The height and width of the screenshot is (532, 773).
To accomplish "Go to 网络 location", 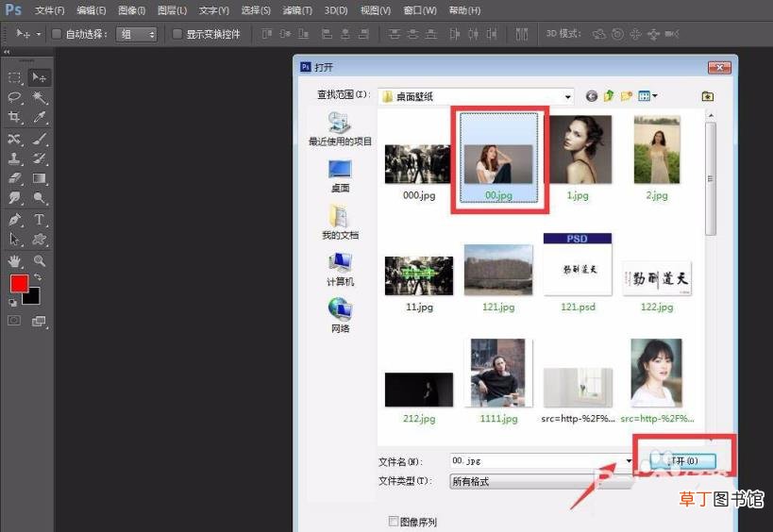I will pyautogui.click(x=340, y=315).
